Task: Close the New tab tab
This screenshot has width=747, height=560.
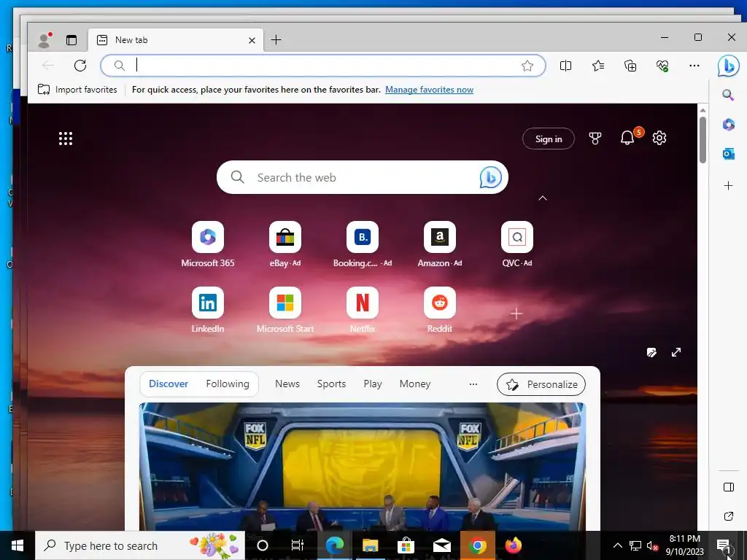Action: tap(252, 41)
